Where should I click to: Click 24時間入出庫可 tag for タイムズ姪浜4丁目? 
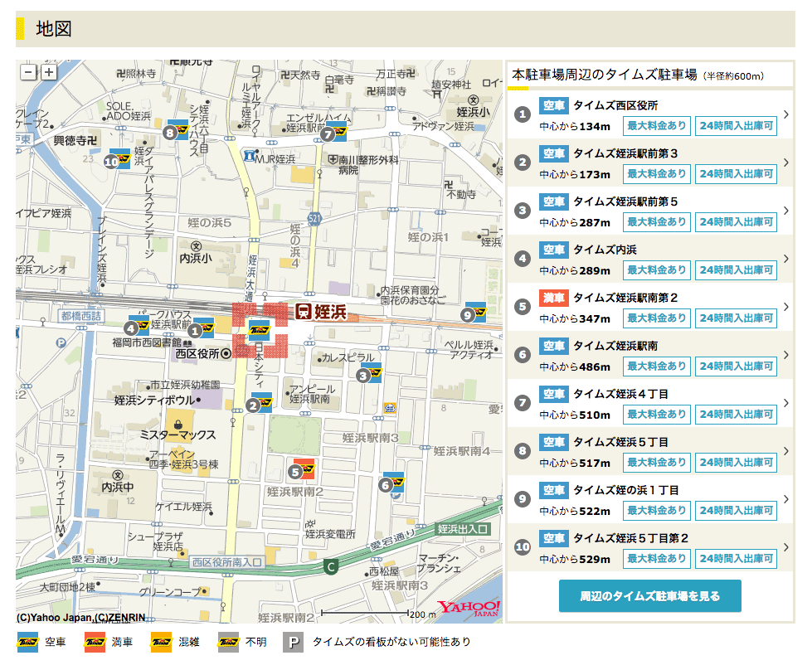pos(736,415)
